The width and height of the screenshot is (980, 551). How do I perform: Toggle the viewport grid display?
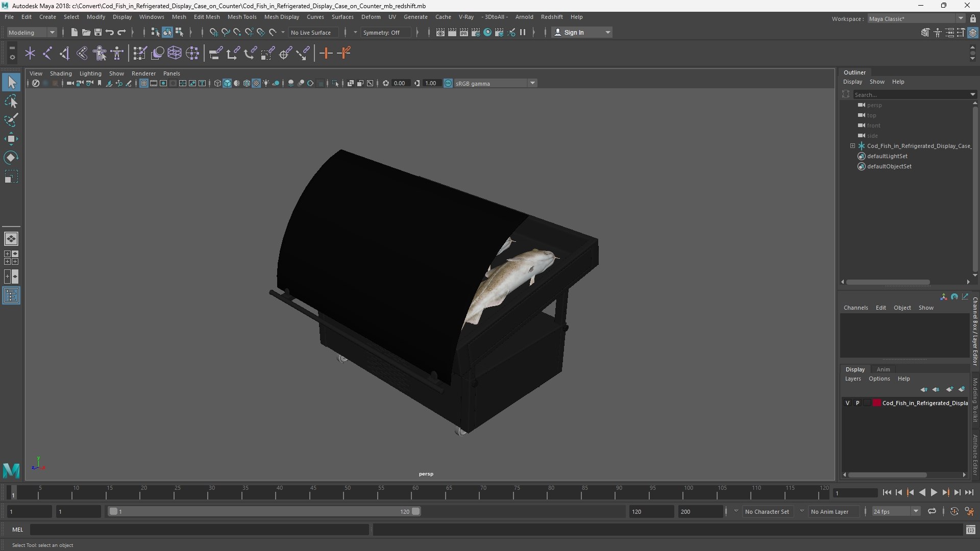tap(144, 83)
